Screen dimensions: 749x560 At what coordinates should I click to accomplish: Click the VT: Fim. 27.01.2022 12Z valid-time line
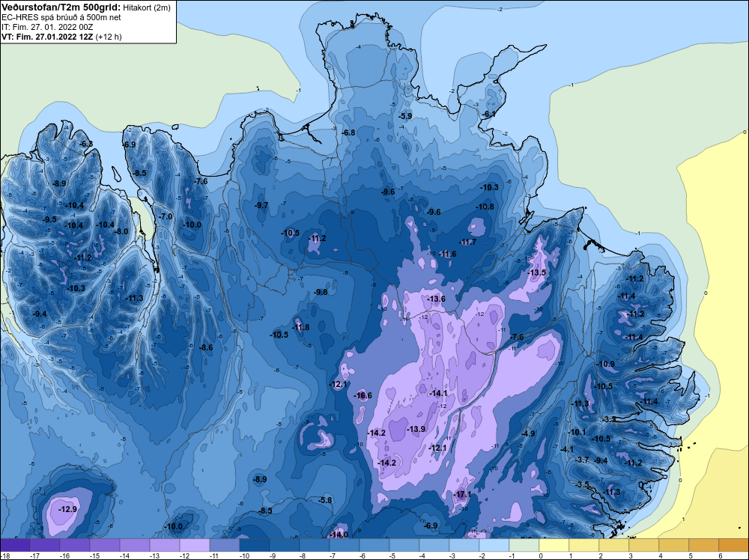[x=47, y=37]
